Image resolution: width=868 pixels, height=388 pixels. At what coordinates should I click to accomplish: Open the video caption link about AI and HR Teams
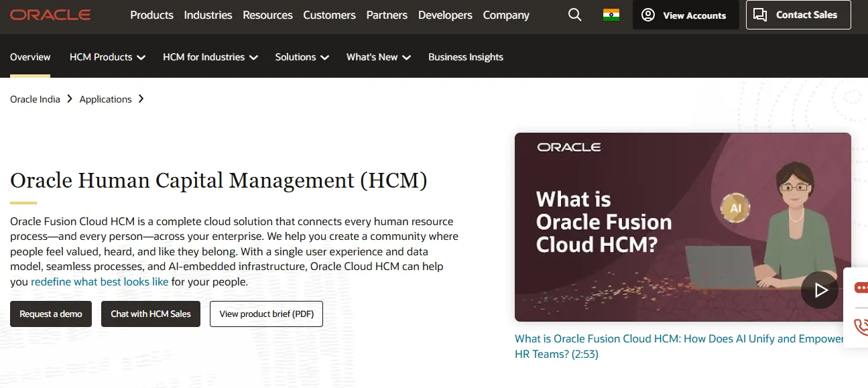tap(679, 346)
